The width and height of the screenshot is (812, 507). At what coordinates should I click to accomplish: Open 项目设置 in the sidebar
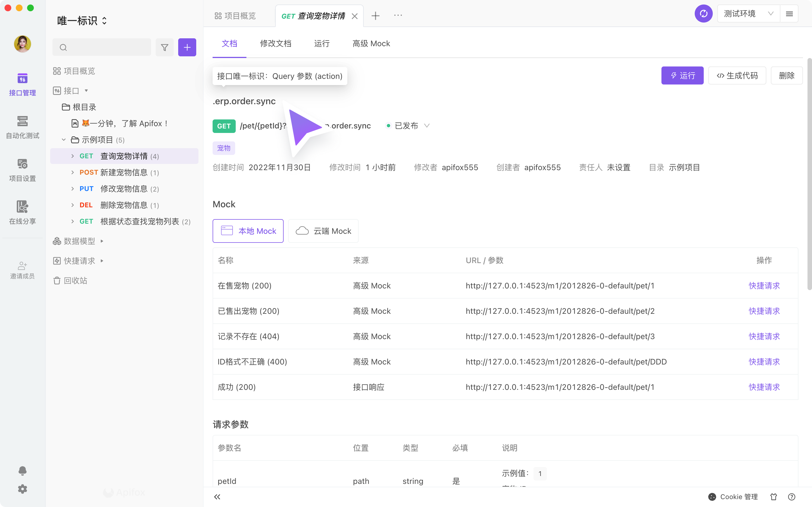click(x=23, y=170)
